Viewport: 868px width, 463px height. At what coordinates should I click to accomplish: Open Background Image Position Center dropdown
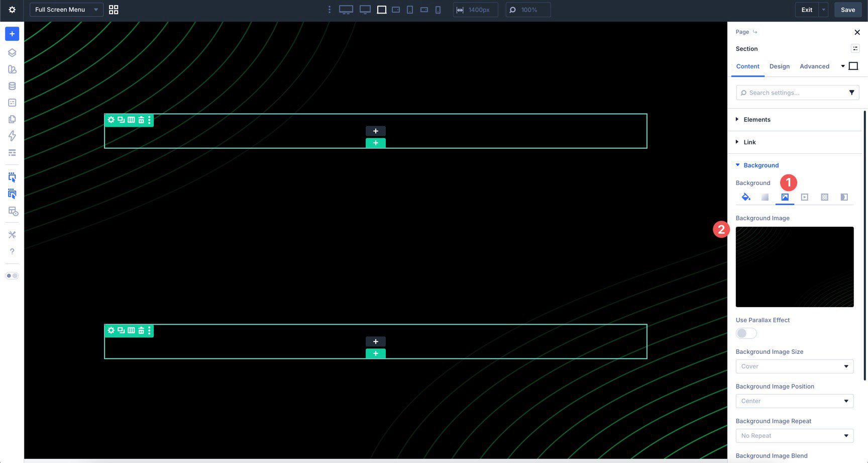click(795, 401)
